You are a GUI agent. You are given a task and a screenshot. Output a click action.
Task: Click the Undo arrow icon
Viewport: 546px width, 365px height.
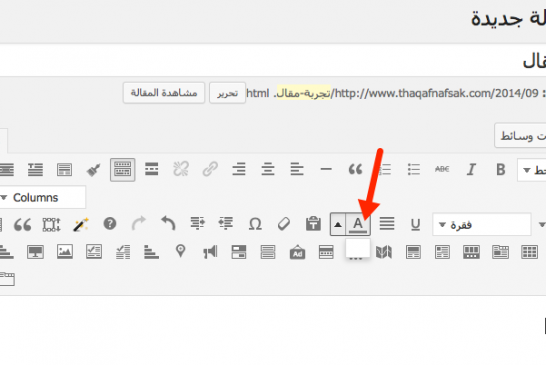pyautogui.click(x=168, y=224)
